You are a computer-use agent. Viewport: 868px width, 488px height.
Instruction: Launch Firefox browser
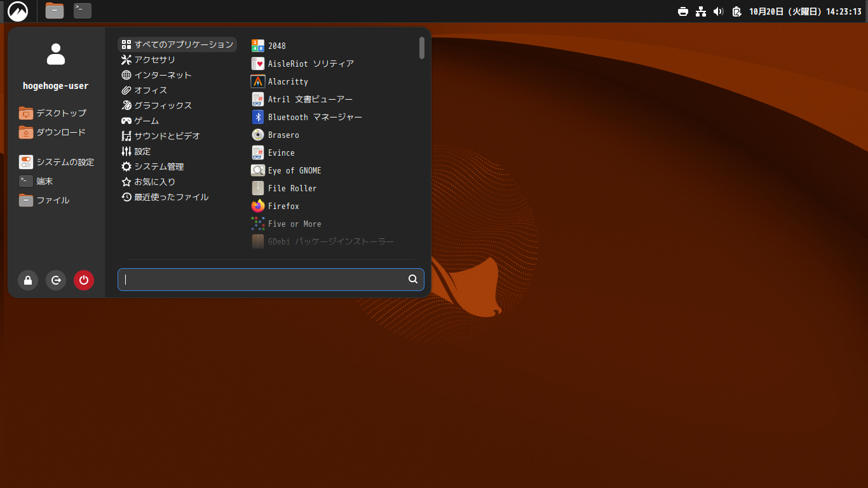click(x=275, y=206)
